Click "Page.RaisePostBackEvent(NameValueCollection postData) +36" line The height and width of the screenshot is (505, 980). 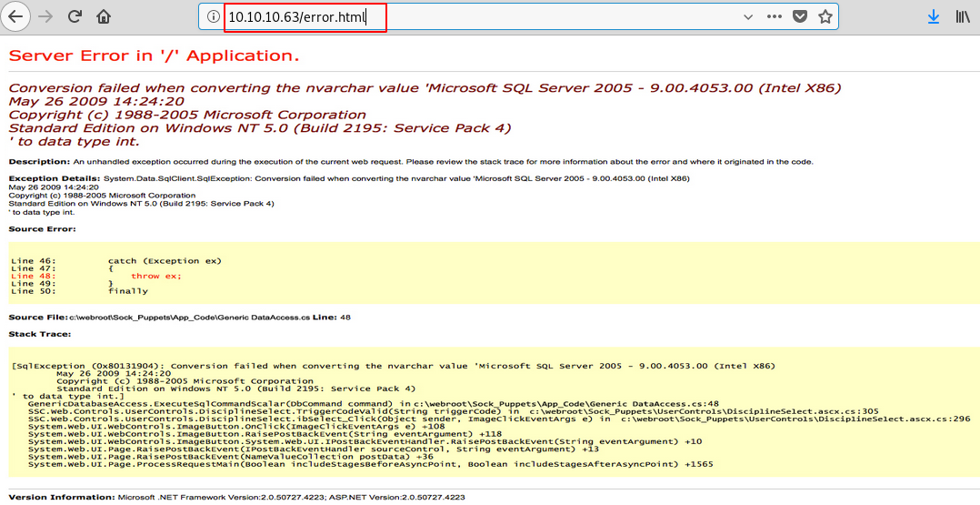pos(231,457)
